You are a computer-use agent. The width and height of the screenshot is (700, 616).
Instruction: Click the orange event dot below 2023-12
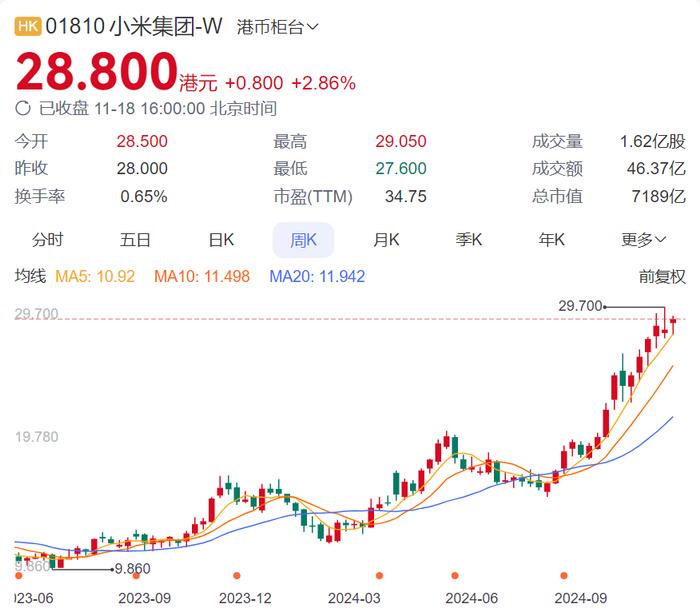tap(237, 575)
